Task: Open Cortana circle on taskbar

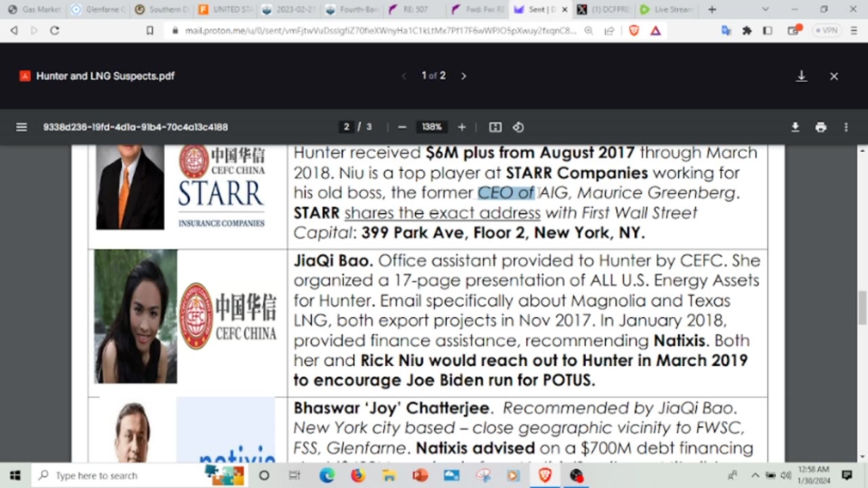Action: click(x=264, y=475)
